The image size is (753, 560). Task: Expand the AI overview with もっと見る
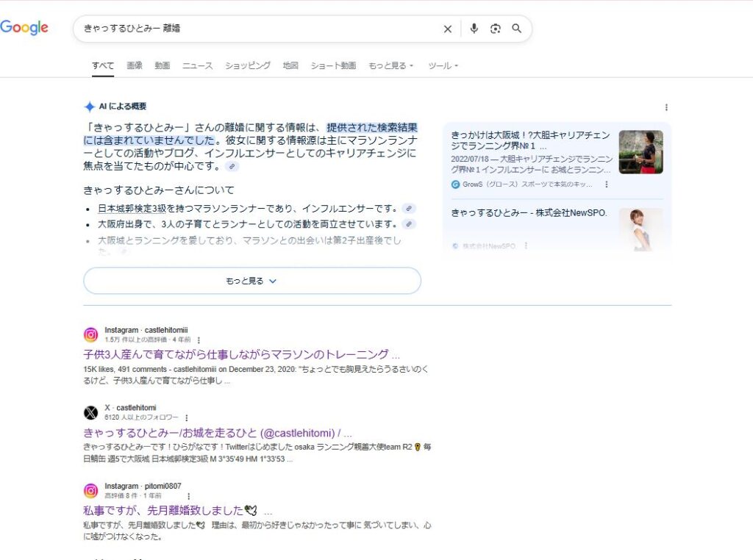[x=252, y=281]
